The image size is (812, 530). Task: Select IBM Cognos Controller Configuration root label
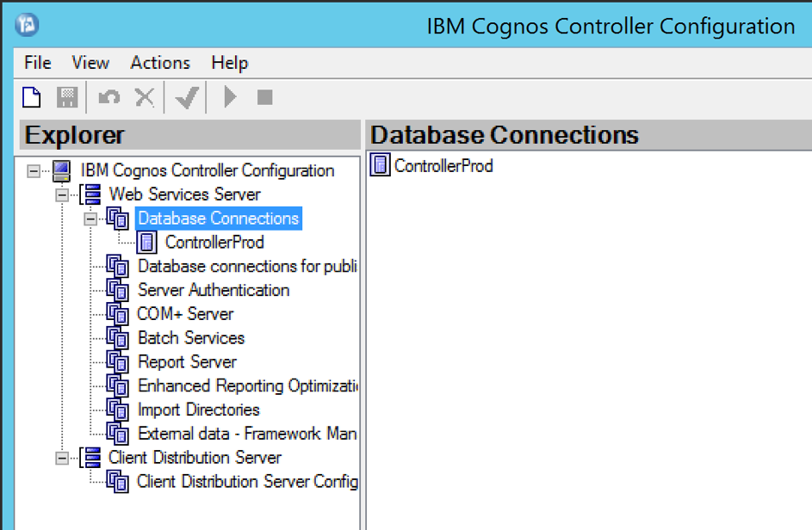pyautogui.click(x=208, y=170)
